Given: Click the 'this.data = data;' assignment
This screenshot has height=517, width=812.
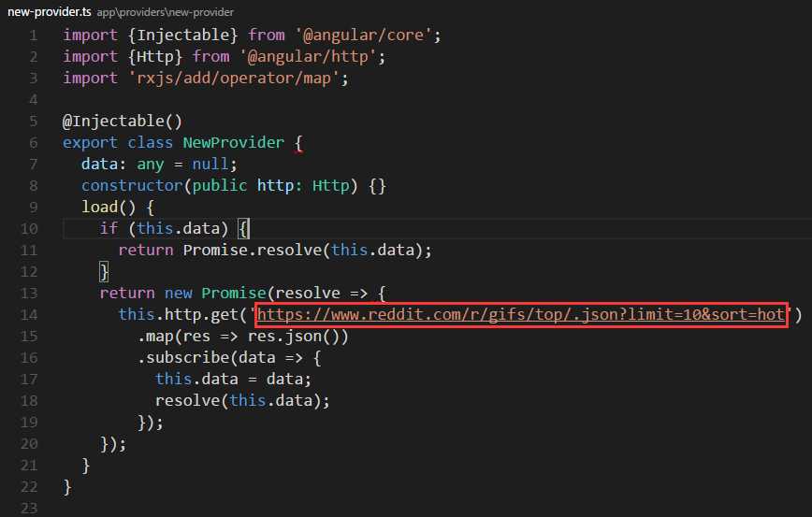Looking at the screenshot, I should pos(234,380).
